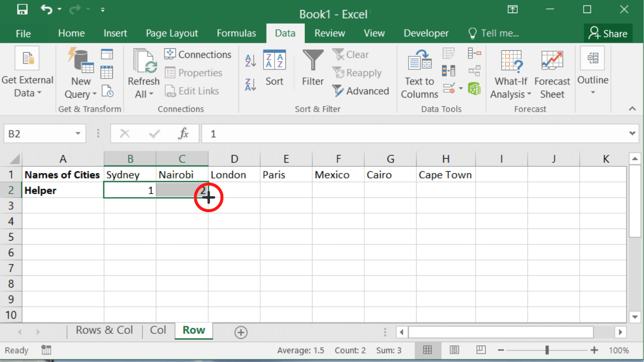Image resolution: width=644 pixels, height=362 pixels.
Task: Switch to the Formulas ribbon tab
Action: [236, 33]
